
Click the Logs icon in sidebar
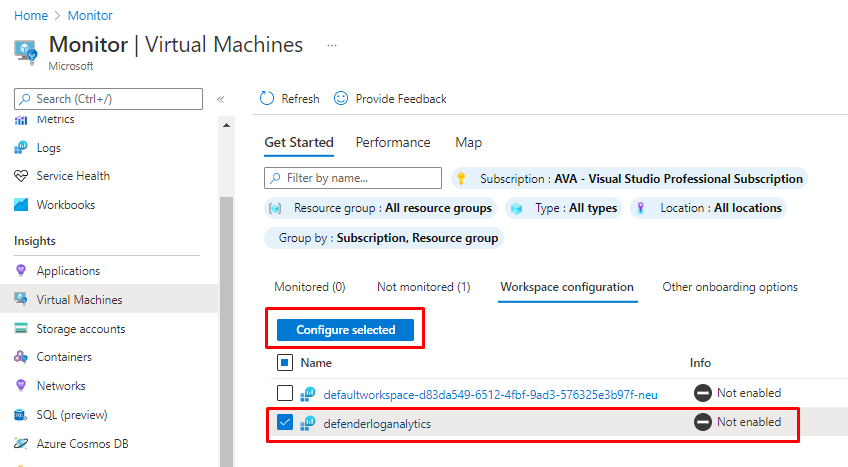[x=21, y=148]
